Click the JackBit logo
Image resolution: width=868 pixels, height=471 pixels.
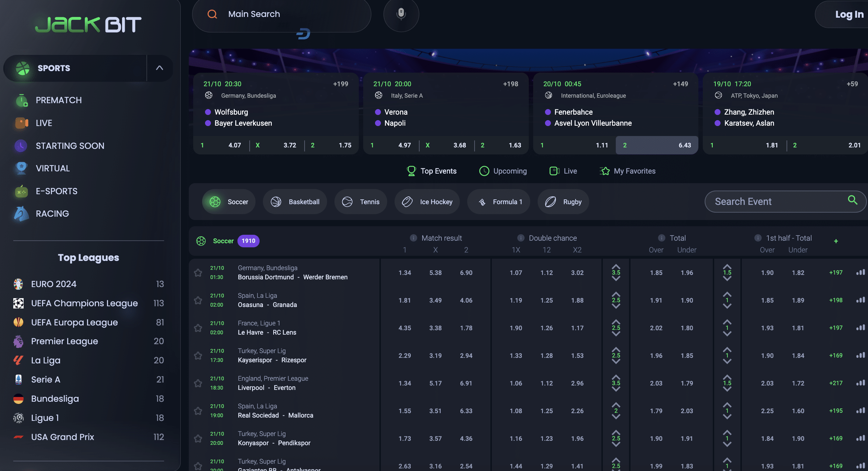click(88, 25)
